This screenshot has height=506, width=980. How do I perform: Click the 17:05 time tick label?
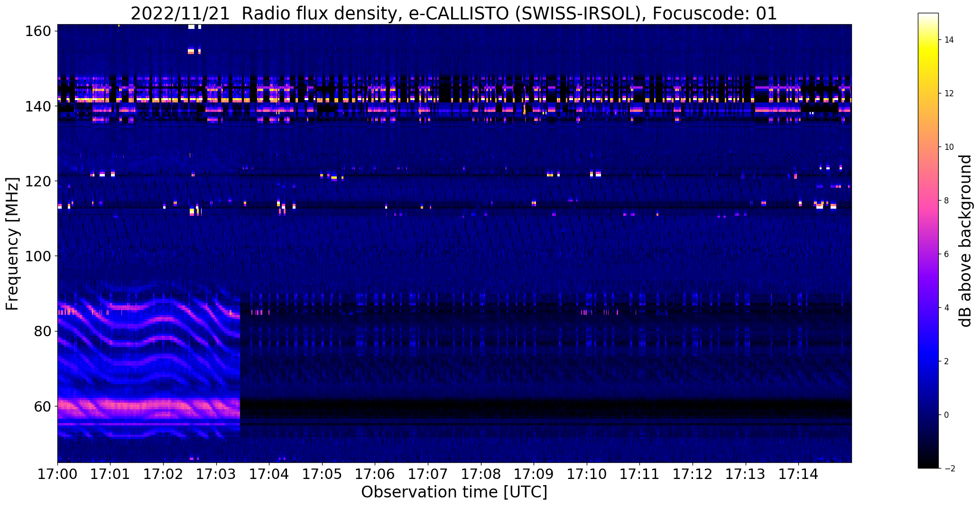click(x=323, y=474)
